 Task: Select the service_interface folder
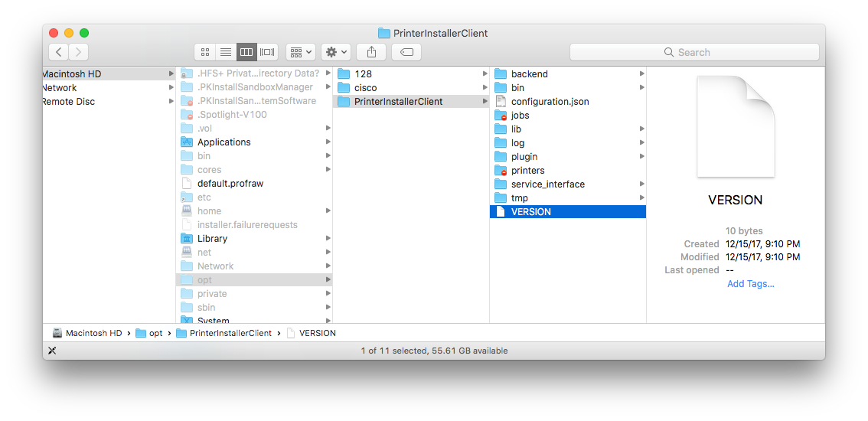tap(568, 184)
